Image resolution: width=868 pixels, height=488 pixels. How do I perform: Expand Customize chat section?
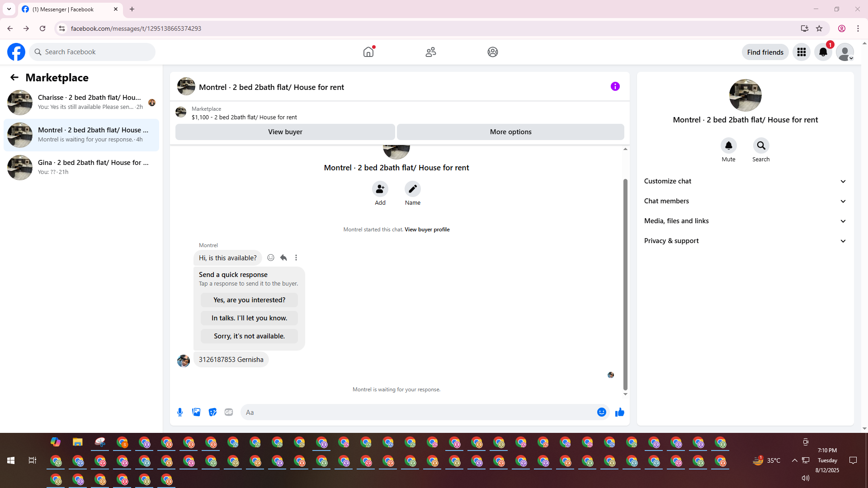(745, 181)
